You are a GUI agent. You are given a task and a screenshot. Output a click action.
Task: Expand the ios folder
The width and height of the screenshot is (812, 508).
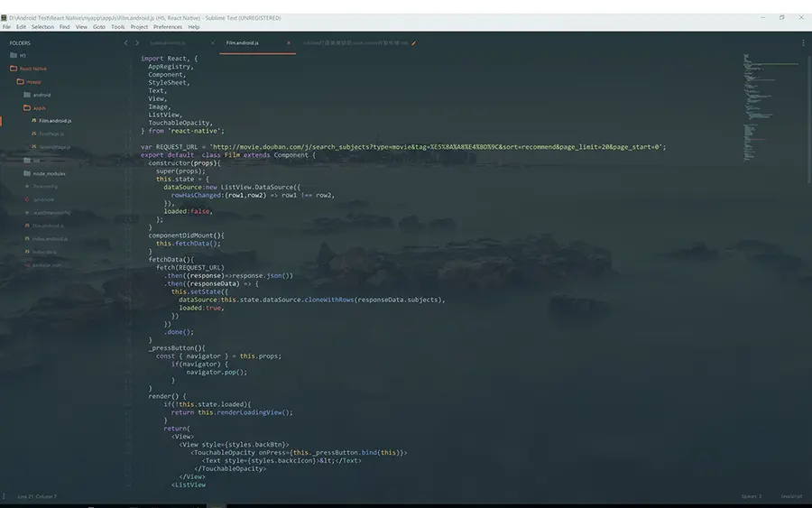click(32, 161)
